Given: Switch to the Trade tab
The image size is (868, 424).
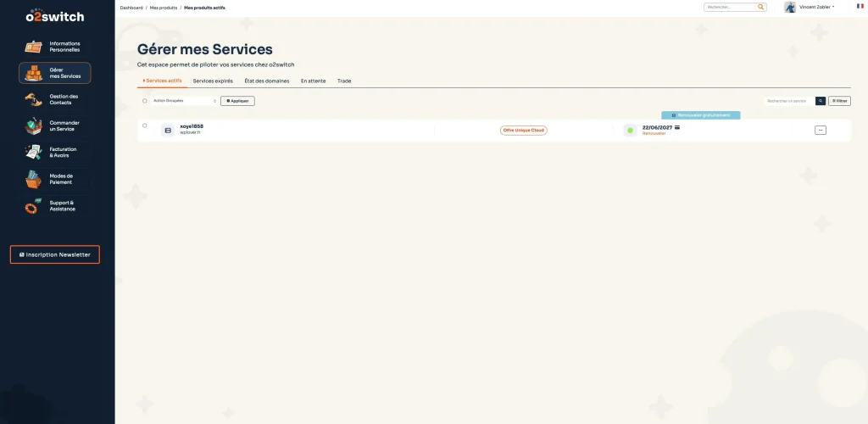Looking at the screenshot, I should 344,81.
